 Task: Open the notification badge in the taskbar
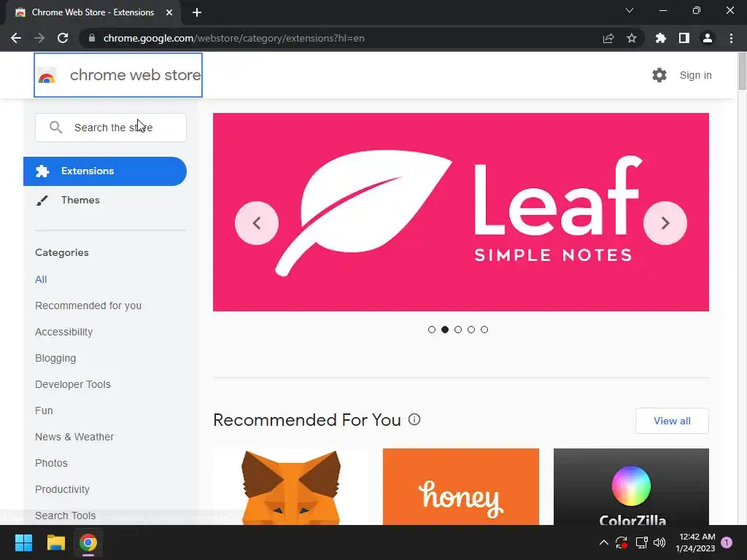[727, 542]
